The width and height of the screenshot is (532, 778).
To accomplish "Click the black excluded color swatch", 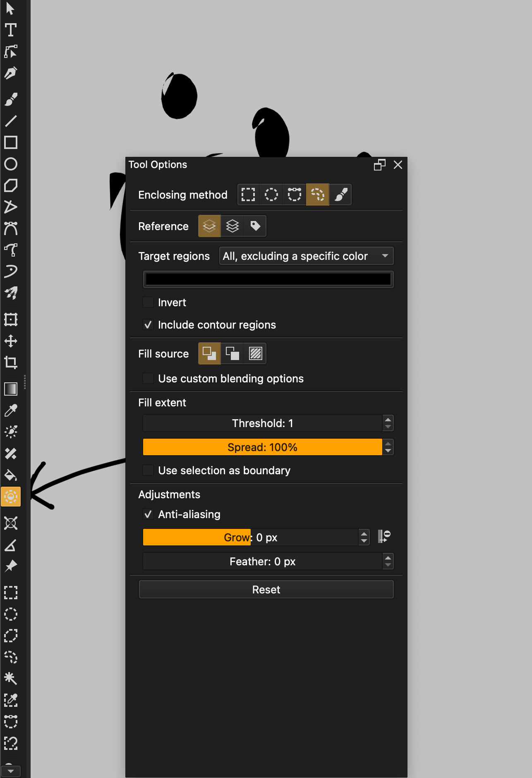I will tap(268, 279).
